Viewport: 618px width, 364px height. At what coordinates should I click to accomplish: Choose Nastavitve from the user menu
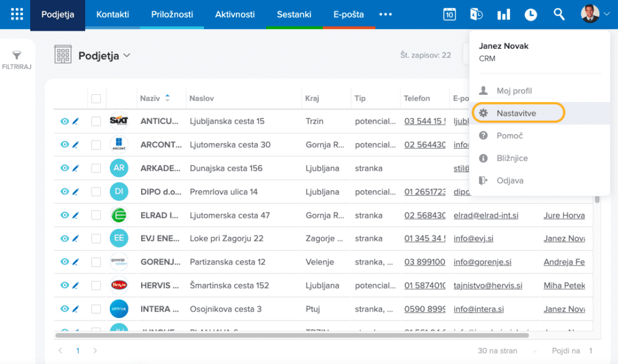(516, 113)
